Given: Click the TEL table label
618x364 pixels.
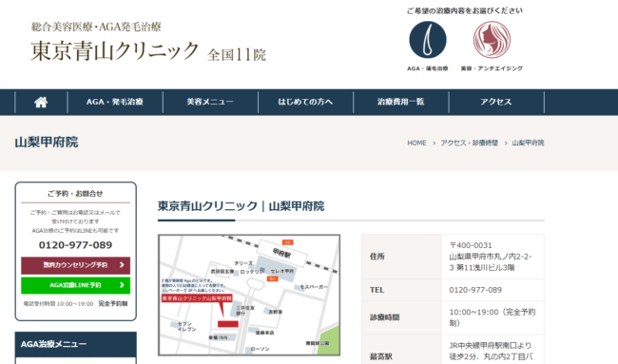Looking at the screenshot, I should (x=377, y=290).
